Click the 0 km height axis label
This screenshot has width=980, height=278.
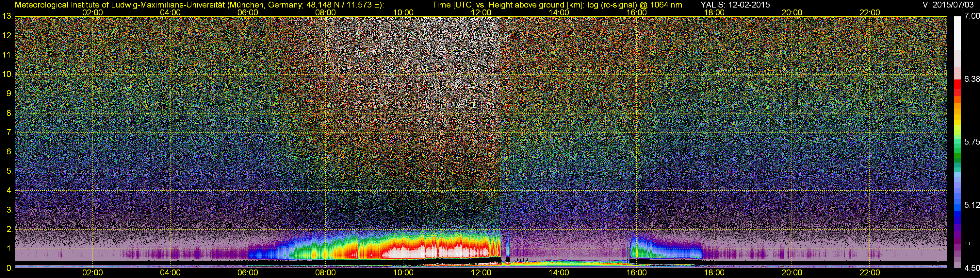point(9,268)
